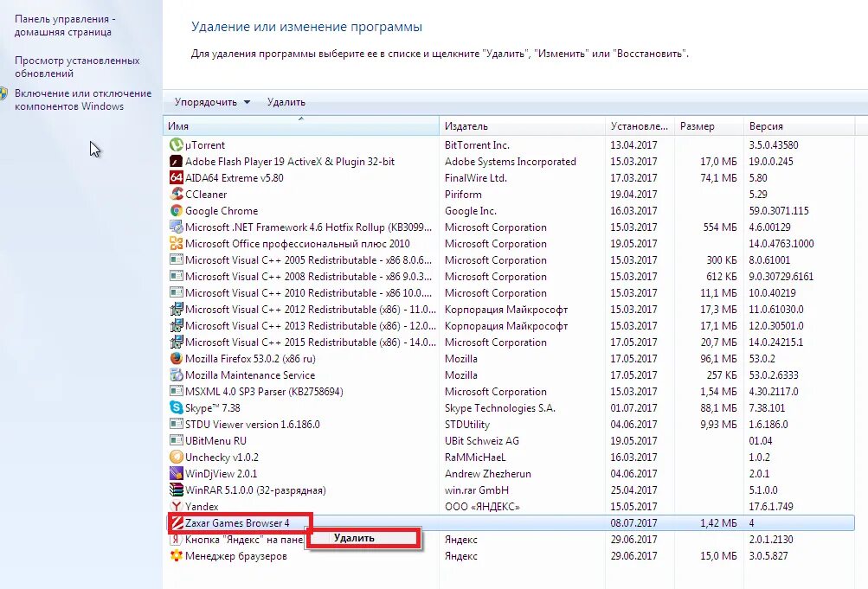868x589 pixels.
Task: Click the Visual C++ 2005 Redistributable icon
Action: pyautogui.click(x=176, y=260)
